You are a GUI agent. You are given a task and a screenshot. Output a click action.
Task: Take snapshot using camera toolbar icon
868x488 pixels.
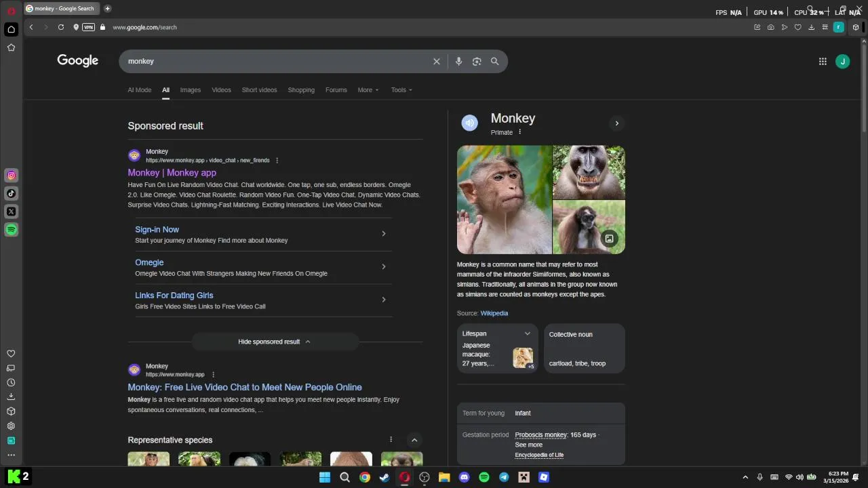click(771, 27)
